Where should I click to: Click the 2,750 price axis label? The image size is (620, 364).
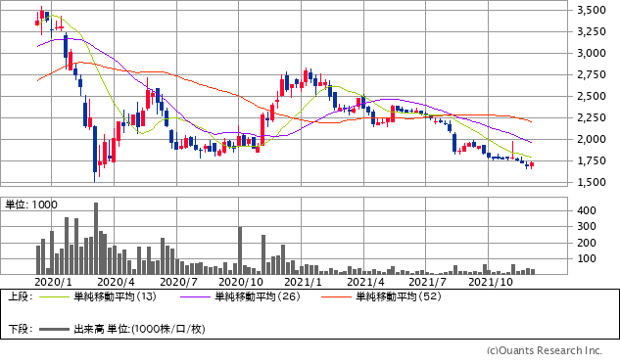click(592, 74)
